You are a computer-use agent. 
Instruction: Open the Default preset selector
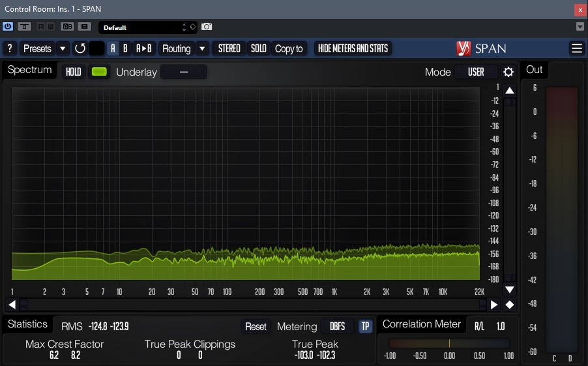148,27
